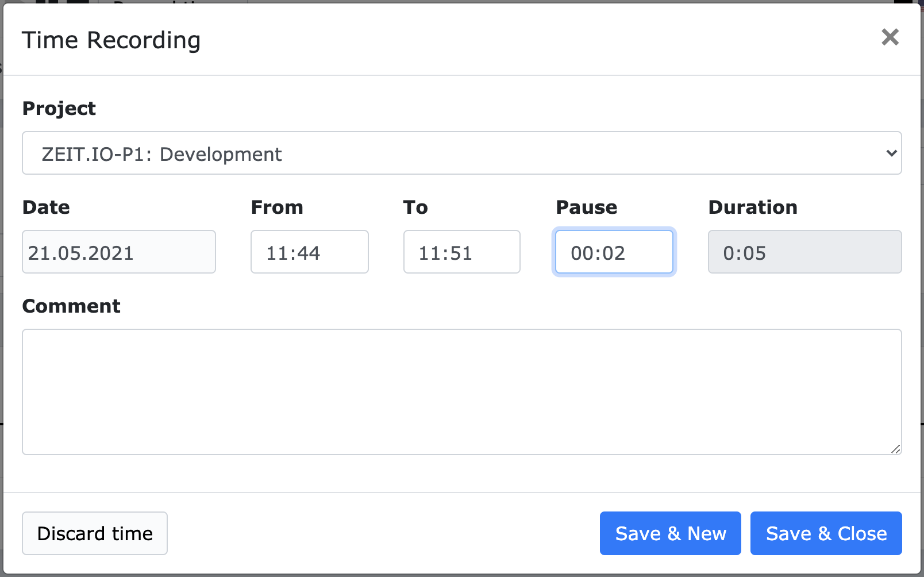Click the Pause field showing 00:02
This screenshot has width=924, height=577.
(614, 252)
